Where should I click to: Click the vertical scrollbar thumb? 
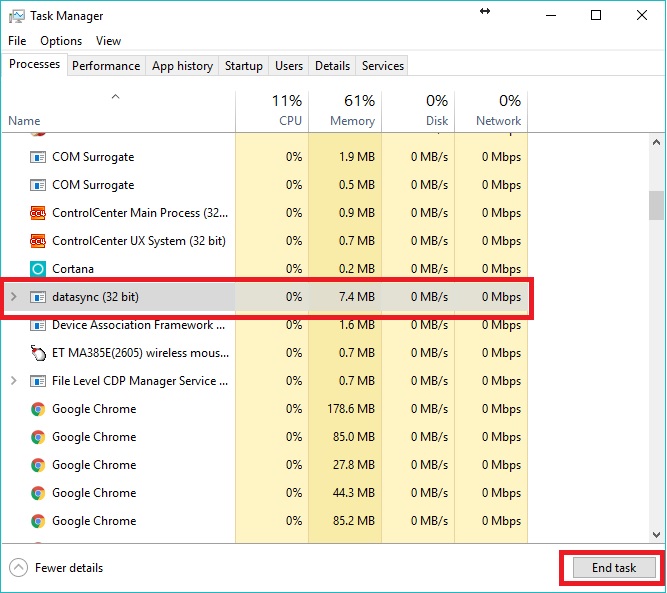tap(656, 205)
